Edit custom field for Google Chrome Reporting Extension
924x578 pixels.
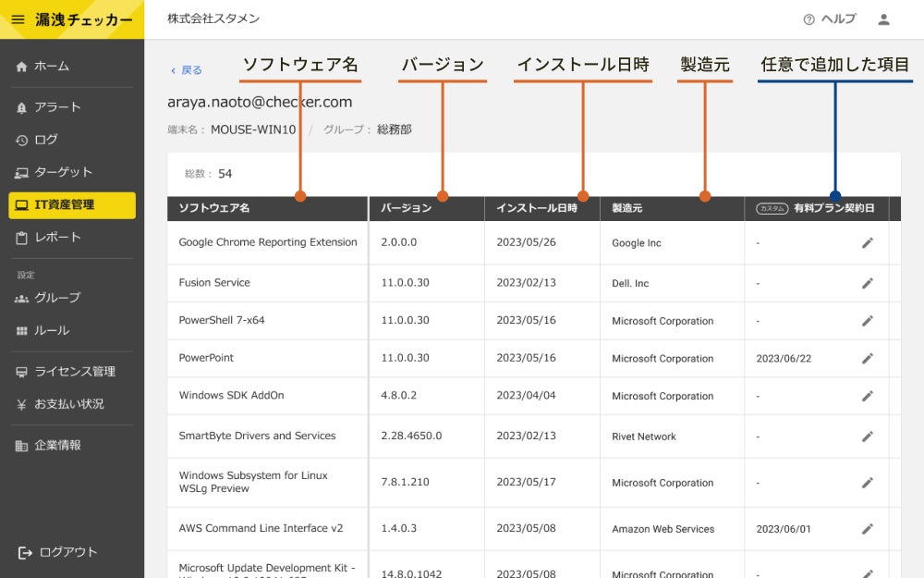point(868,243)
